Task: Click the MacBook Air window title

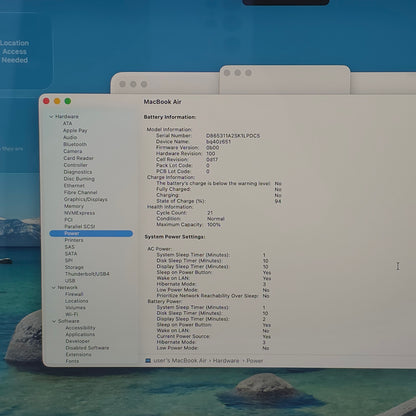Action: pyautogui.click(x=162, y=102)
